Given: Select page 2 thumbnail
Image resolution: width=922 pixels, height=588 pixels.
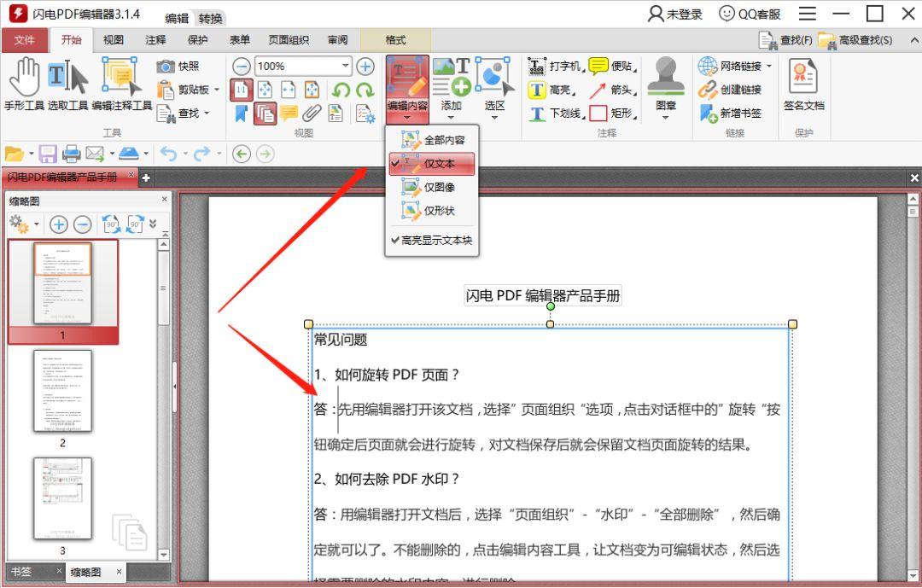Looking at the screenshot, I should (62, 392).
